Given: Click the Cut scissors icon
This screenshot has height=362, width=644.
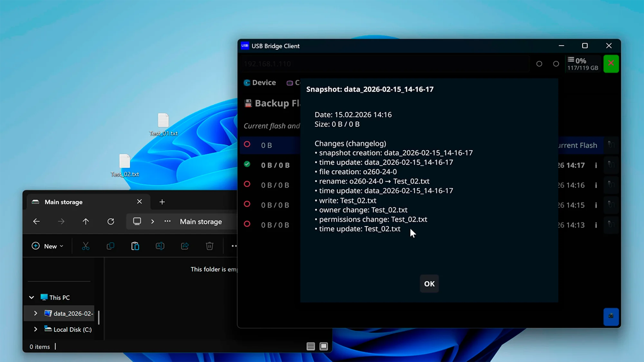Looking at the screenshot, I should click(x=86, y=246).
